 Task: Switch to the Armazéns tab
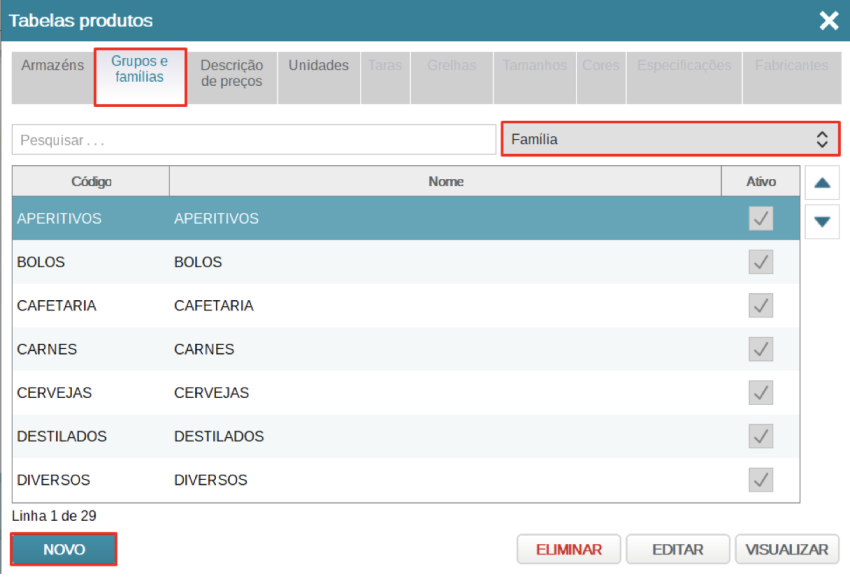coord(53,66)
